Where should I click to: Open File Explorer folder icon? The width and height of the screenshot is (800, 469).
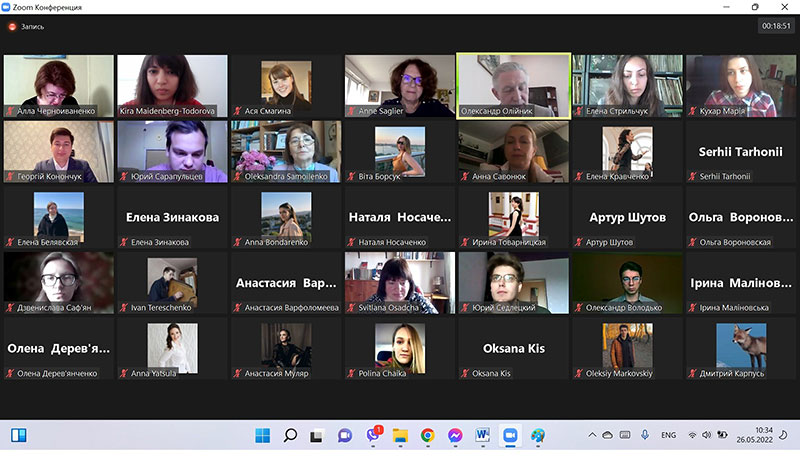coord(401,435)
